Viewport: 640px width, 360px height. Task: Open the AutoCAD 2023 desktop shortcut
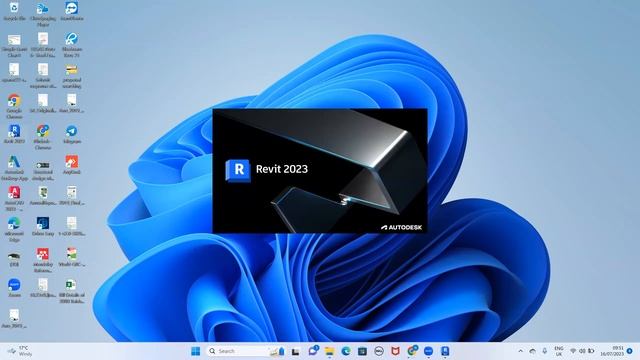click(14, 198)
